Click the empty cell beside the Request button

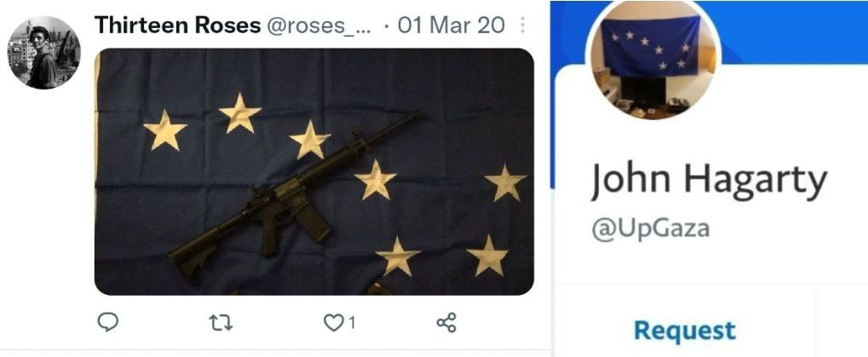(842, 321)
